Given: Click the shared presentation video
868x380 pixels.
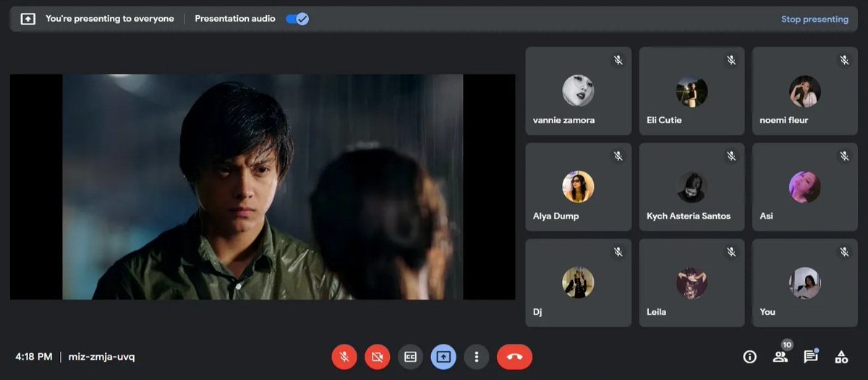Looking at the screenshot, I should [263, 187].
